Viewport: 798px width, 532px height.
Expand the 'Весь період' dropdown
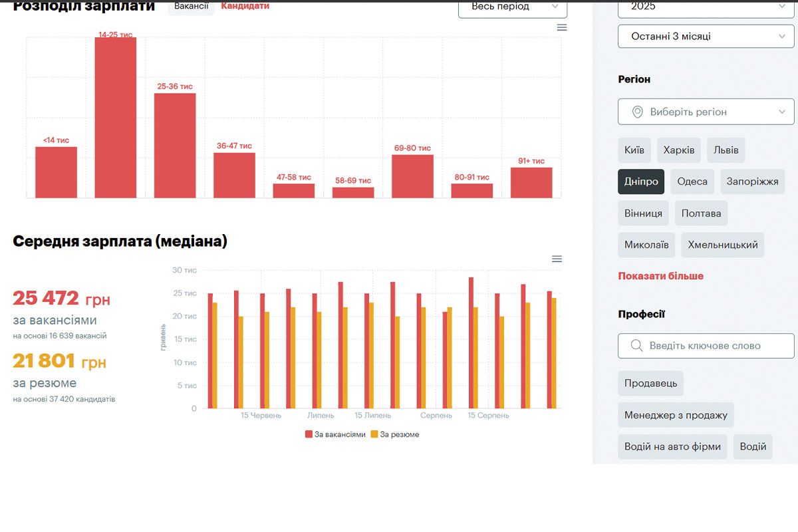(x=512, y=7)
